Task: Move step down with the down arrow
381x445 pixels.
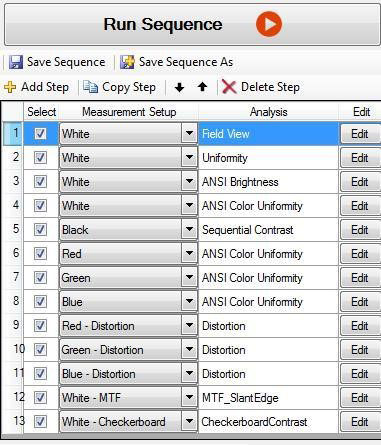Action: click(x=179, y=87)
